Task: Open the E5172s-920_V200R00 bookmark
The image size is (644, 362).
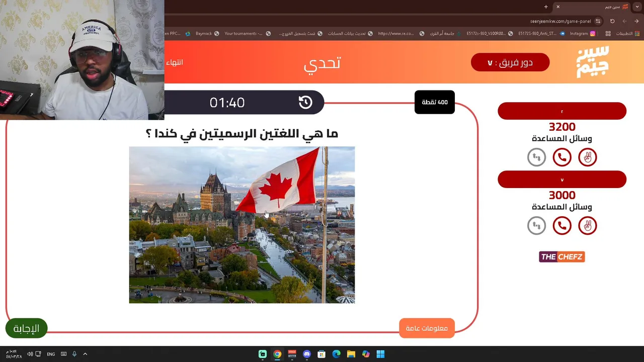Action: click(490, 34)
